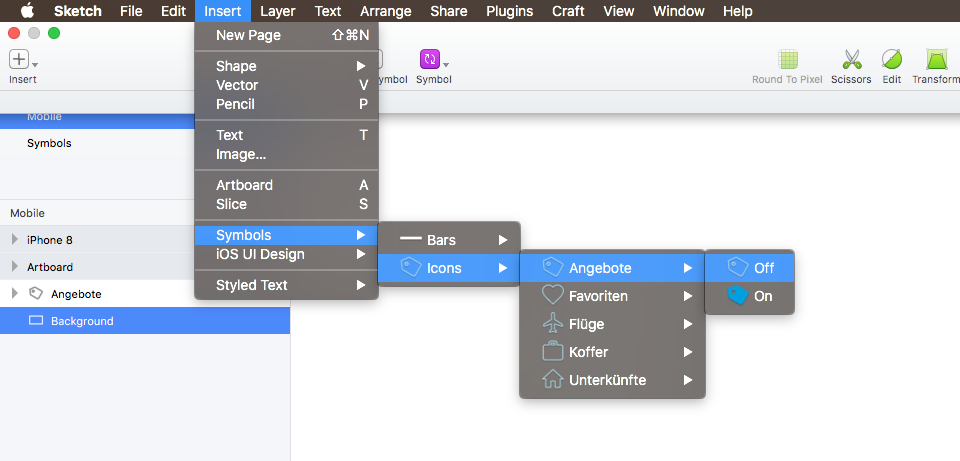Open the Flüge submenu
The width and height of the screenshot is (960, 461).
(x=612, y=324)
